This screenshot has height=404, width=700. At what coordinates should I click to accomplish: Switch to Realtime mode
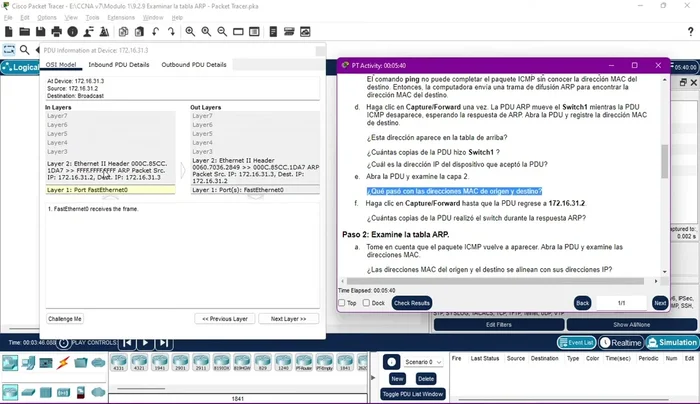(621, 342)
